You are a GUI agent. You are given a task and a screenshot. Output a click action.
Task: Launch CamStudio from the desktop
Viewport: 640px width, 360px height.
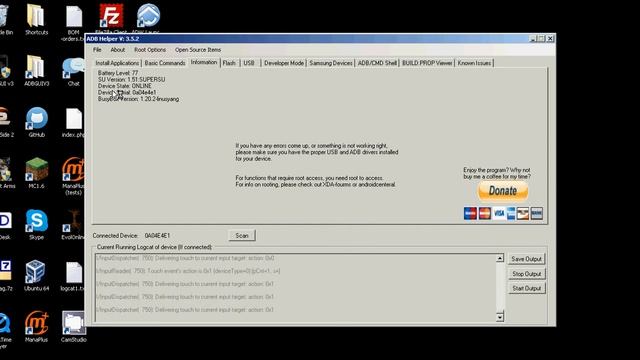(x=73, y=326)
